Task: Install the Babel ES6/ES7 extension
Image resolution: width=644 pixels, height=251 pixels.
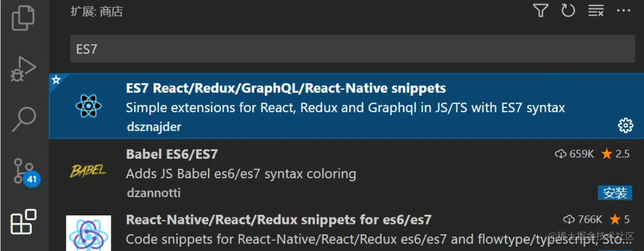Action: [615, 193]
